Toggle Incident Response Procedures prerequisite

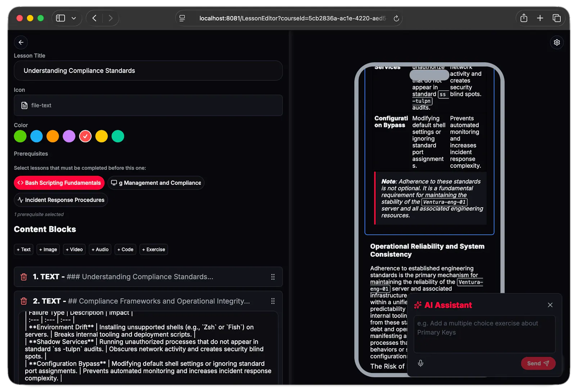pyautogui.click(x=61, y=200)
